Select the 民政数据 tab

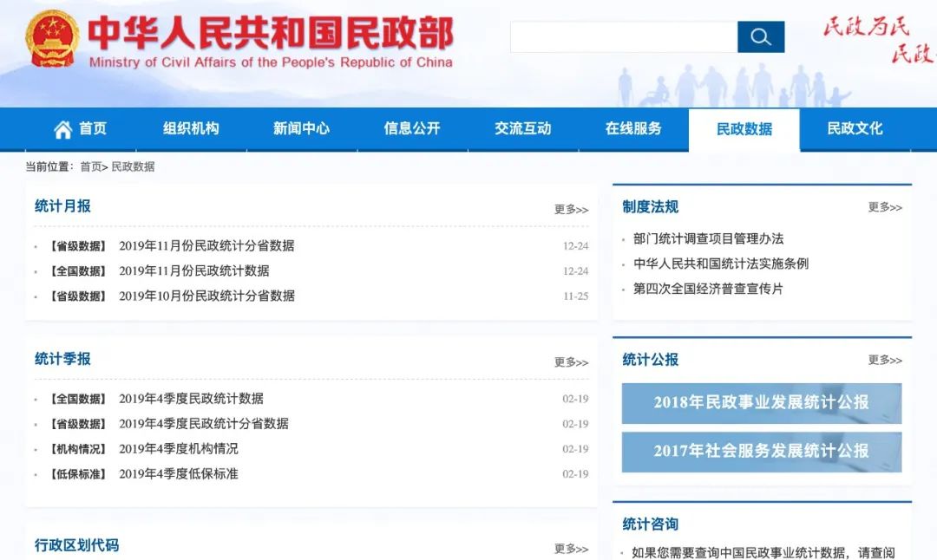coord(744,129)
